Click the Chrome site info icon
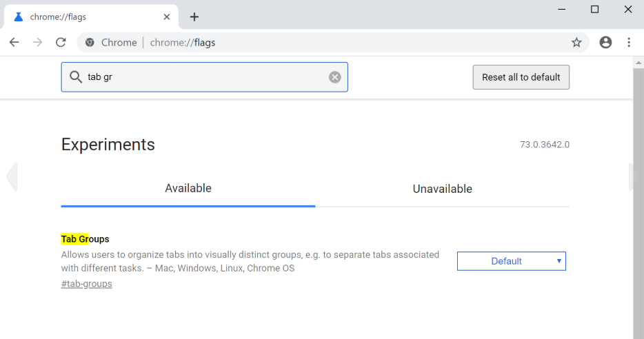Image resolution: width=644 pixels, height=339 pixels. tap(90, 42)
